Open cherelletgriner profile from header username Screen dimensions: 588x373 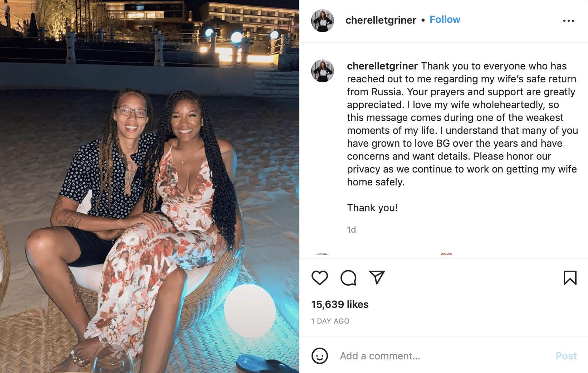[381, 20]
